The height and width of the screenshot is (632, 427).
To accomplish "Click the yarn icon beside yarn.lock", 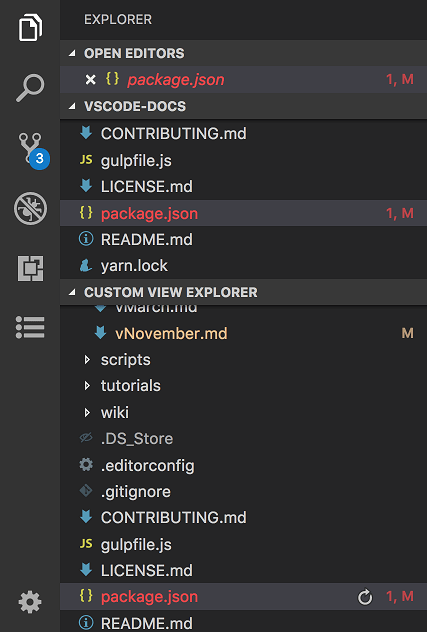I will click(x=85, y=265).
